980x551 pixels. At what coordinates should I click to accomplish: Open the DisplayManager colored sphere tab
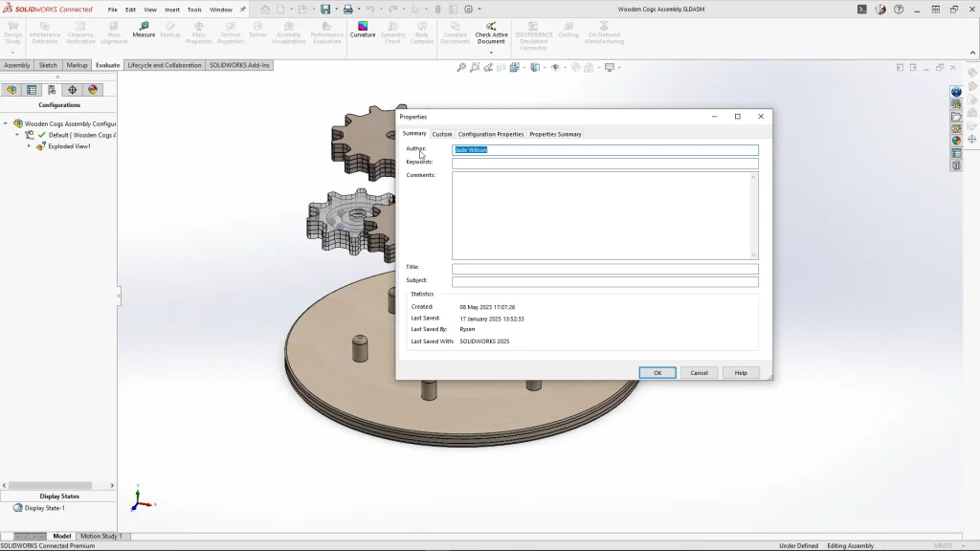pos(93,90)
